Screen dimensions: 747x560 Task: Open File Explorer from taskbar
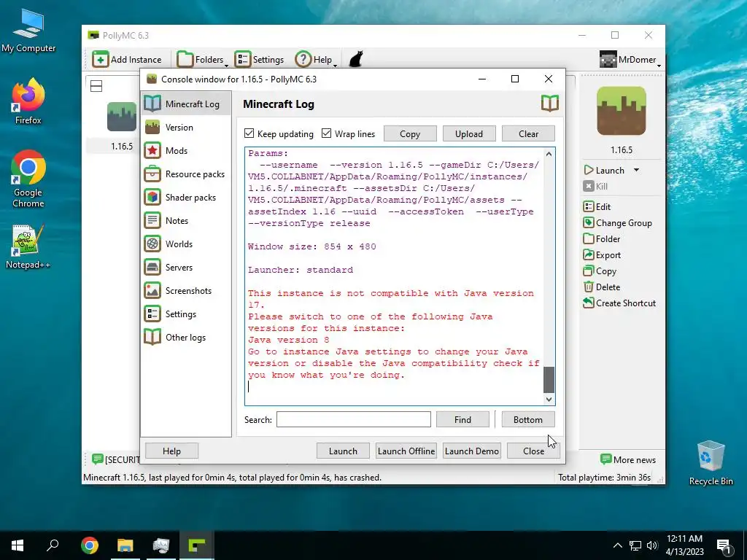coord(125,545)
